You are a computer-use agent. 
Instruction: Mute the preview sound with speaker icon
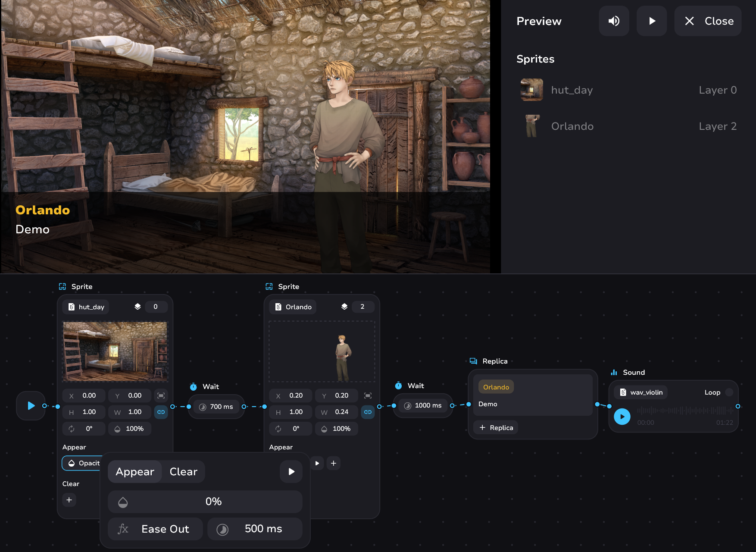pyautogui.click(x=614, y=21)
